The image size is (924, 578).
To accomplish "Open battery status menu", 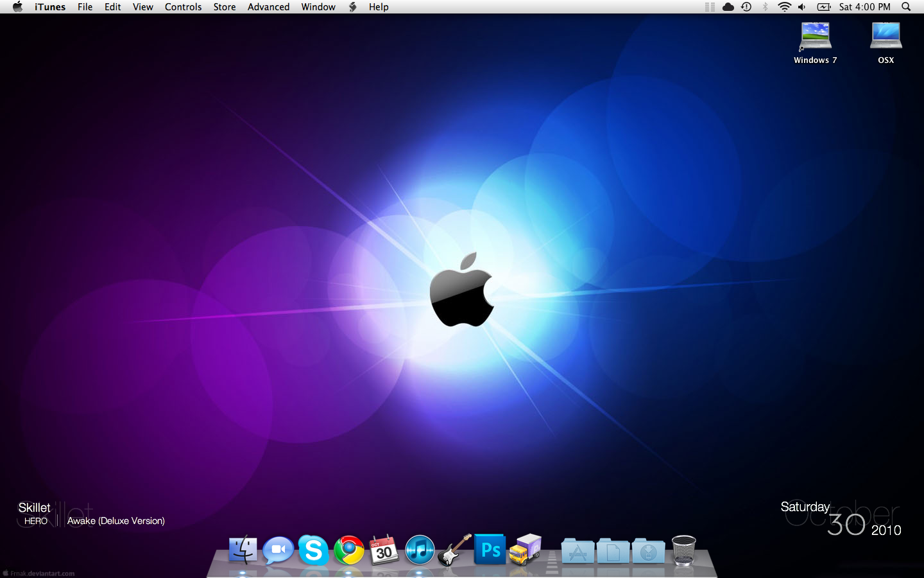I will 824,6.
